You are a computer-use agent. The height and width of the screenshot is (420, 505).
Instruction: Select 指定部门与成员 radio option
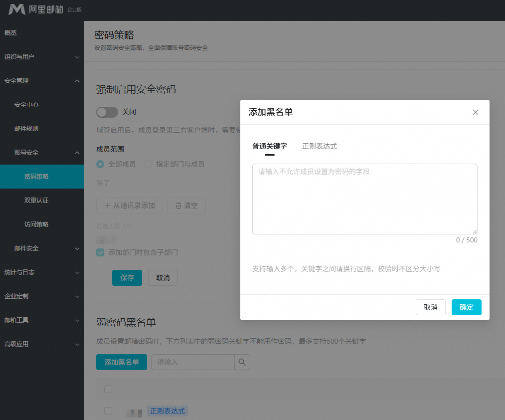point(148,164)
